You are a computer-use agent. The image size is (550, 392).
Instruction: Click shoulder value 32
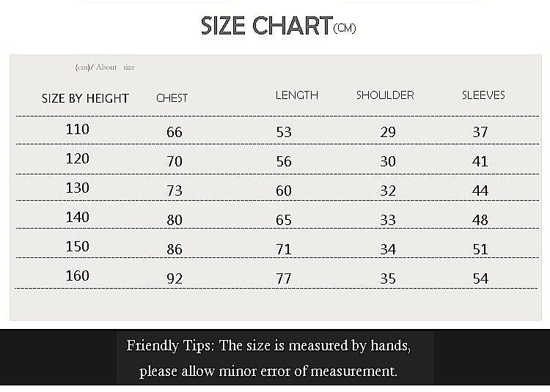[388, 191]
